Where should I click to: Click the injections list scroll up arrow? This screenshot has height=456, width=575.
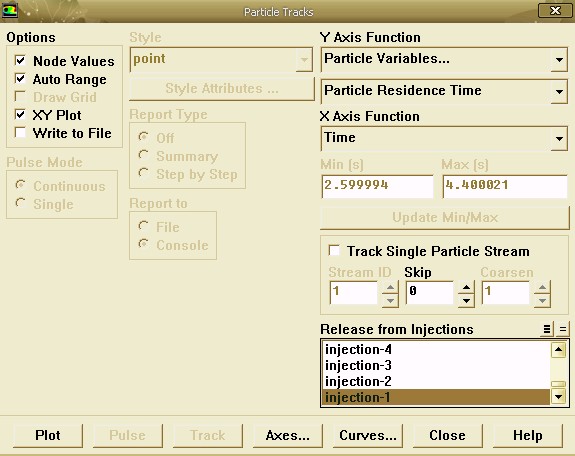point(558,350)
